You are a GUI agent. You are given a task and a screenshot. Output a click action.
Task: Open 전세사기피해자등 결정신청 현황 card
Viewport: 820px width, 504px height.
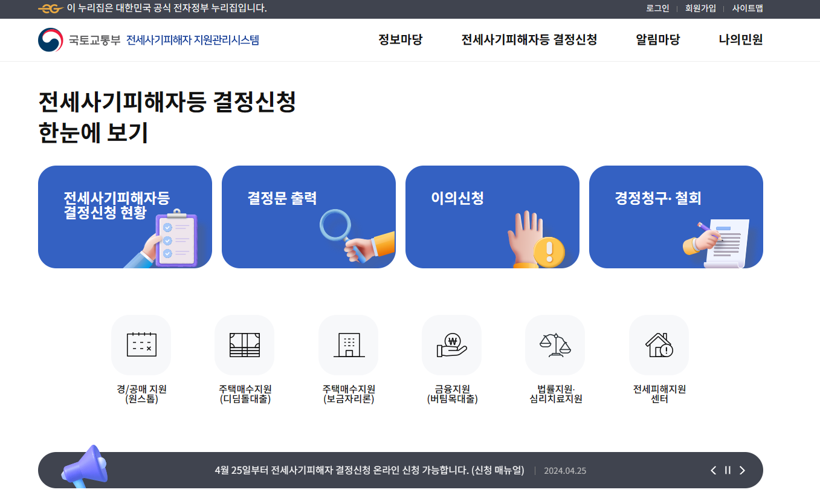pyautogui.click(x=125, y=217)
